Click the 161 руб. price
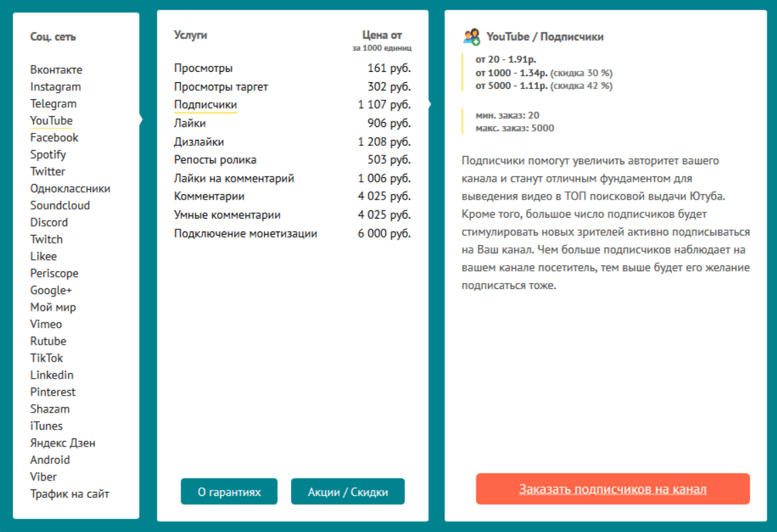 coord(389,68)
